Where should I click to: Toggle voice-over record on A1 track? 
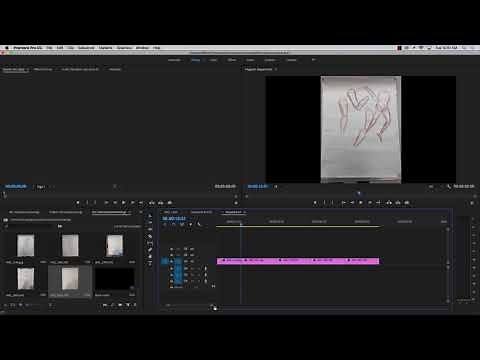tap(206, 268)
